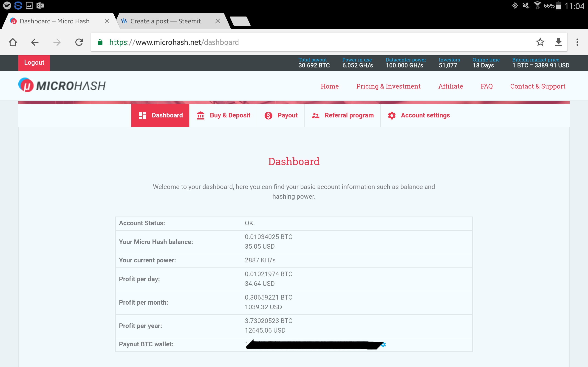Go to the Affiliate page
Screen dimensions: 588x367
click(x=450, y=86)
